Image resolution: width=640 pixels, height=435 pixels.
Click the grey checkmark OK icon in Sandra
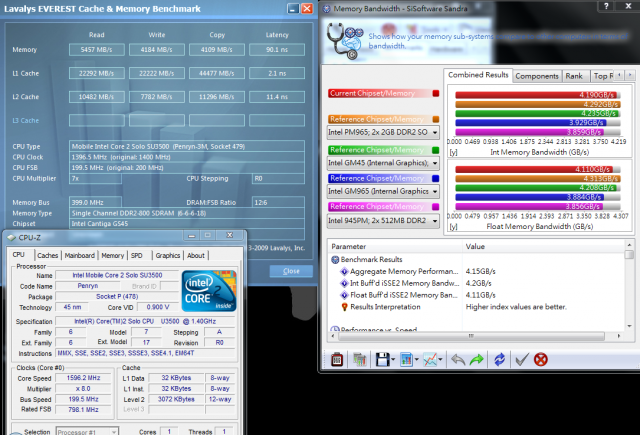(x=522, y=360)
